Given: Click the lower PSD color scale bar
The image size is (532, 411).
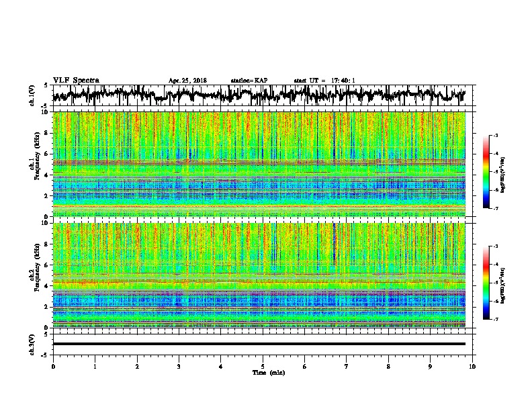Looking at the screenshot, I should point(486,283).
